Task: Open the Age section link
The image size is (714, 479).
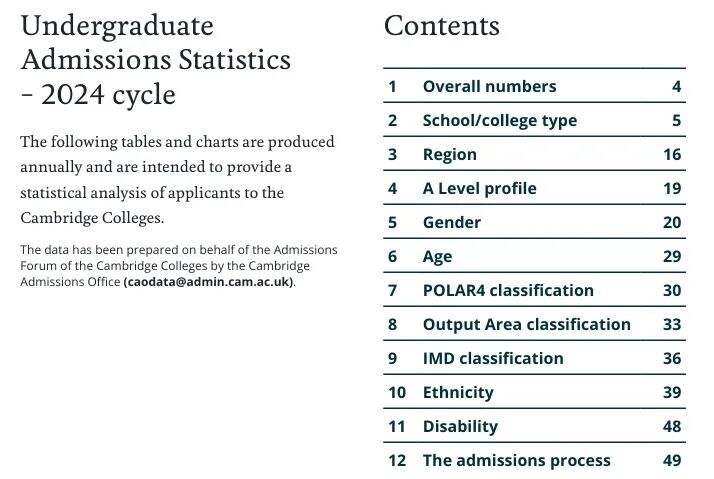Action: [437, 256]
